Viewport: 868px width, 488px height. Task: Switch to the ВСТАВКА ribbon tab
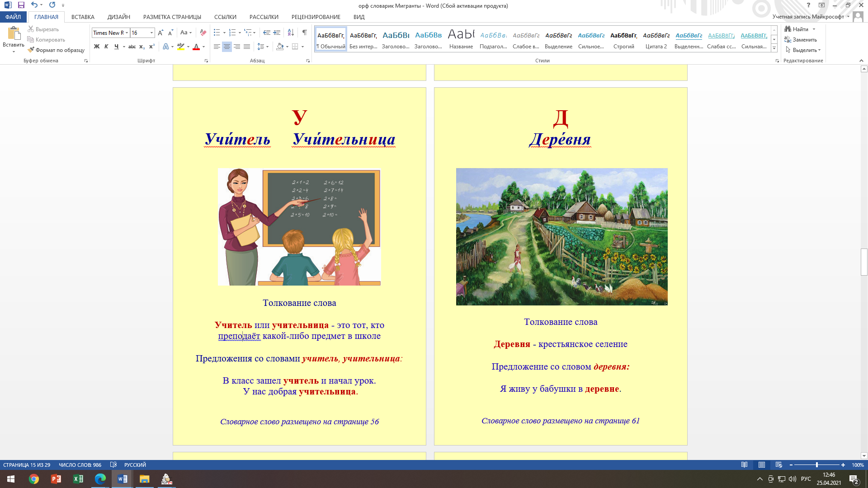(83, 17)
